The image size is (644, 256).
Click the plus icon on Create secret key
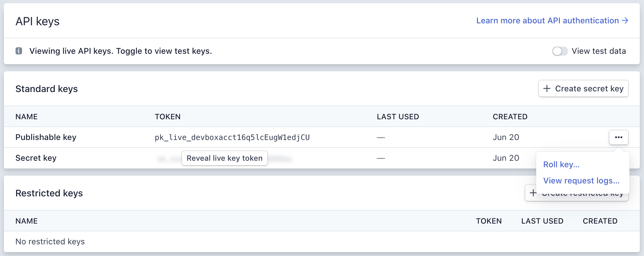(547, 88)
